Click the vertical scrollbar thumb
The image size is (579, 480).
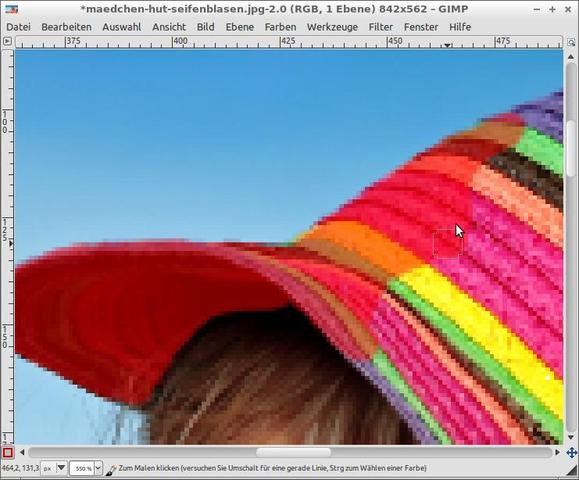(x=571, y=149)
